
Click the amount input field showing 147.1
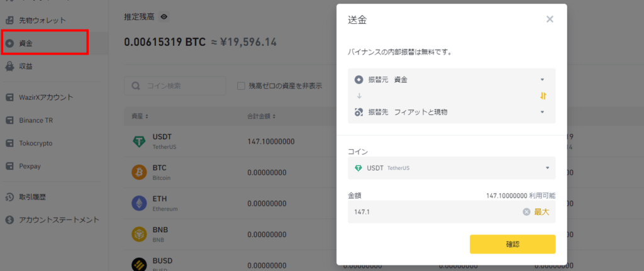click(434, 212)
